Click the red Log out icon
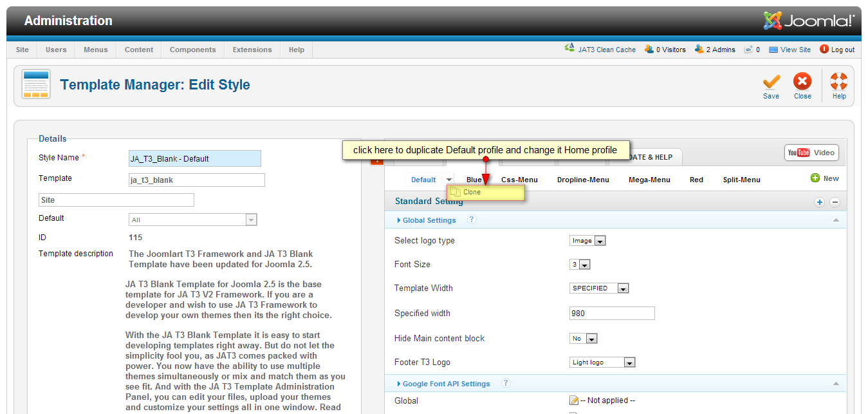Screen dimensions: 868x414 [x=824, y=49]
